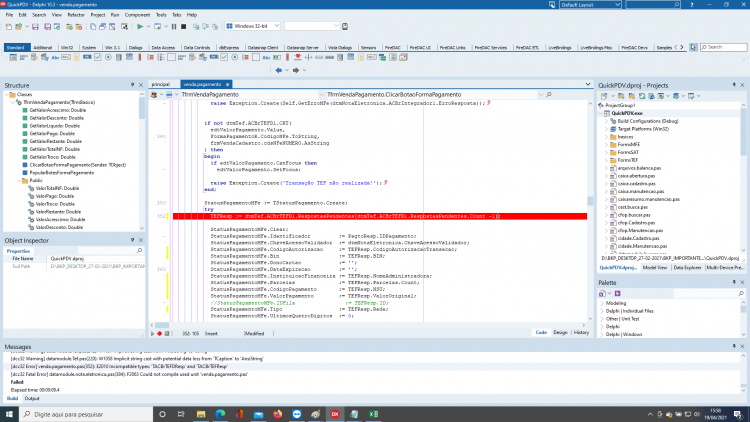Click the purple icon in Palette toolbar
750x422 pixels.
[x=618, y=293]
